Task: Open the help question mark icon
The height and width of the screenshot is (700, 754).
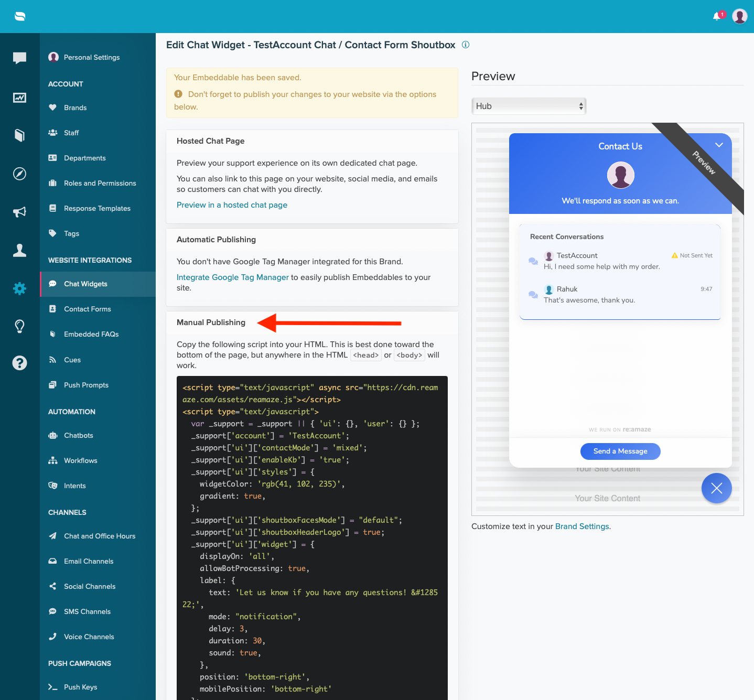Action: (x=19, y=363)
